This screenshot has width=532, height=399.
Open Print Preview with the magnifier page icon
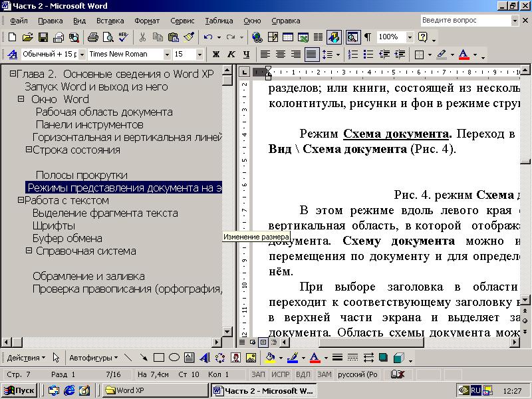click(108, 37)
